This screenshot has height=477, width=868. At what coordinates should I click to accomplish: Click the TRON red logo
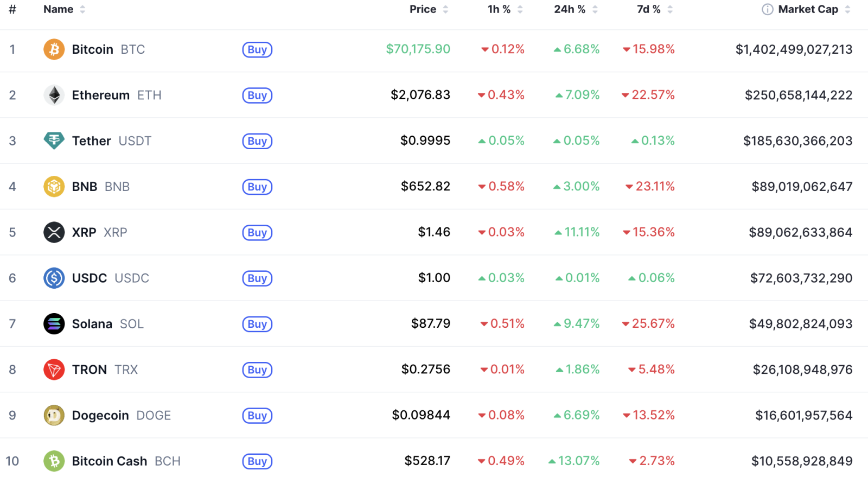point(54,370)
